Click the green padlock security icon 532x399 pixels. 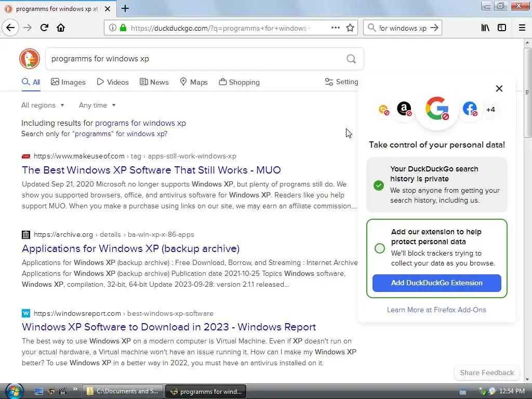point(123,28)
